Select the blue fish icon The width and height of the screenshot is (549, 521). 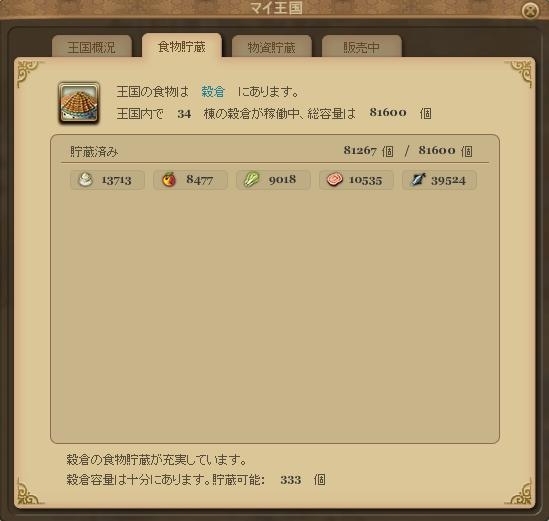coord(418,180)
